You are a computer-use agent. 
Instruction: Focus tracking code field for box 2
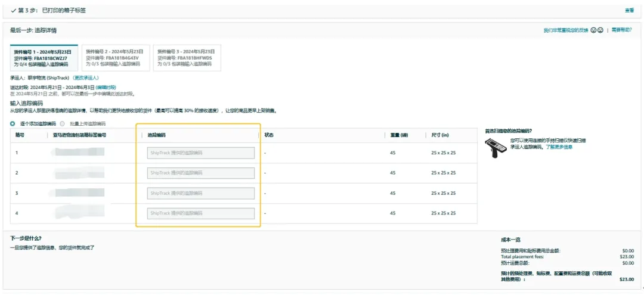[x=201, y=173]
